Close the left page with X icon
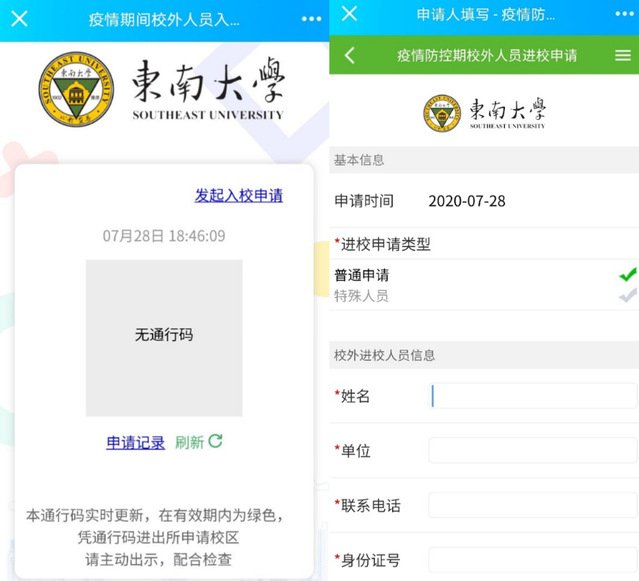This screenshot has width=639, height=581. coord(19,19)
